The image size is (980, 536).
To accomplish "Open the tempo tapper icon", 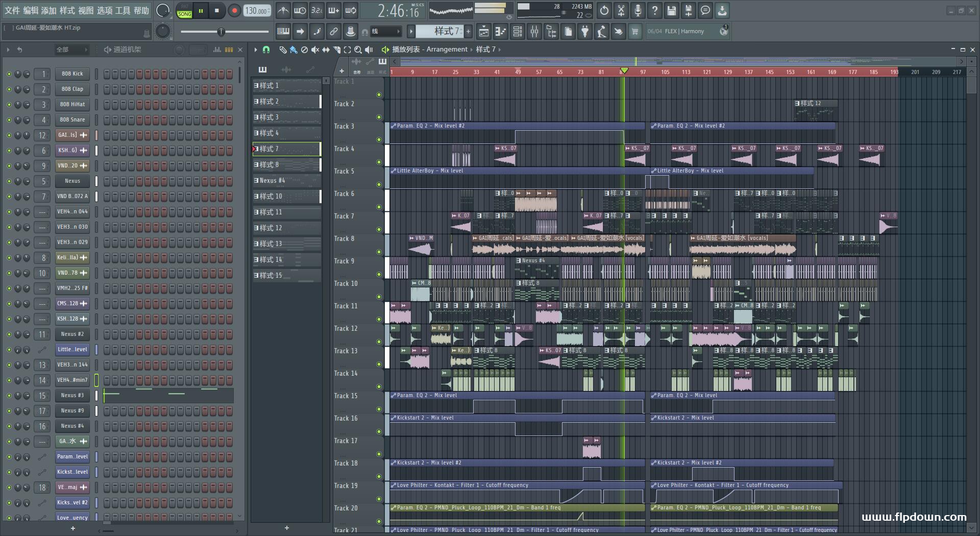I will [602, 32].
